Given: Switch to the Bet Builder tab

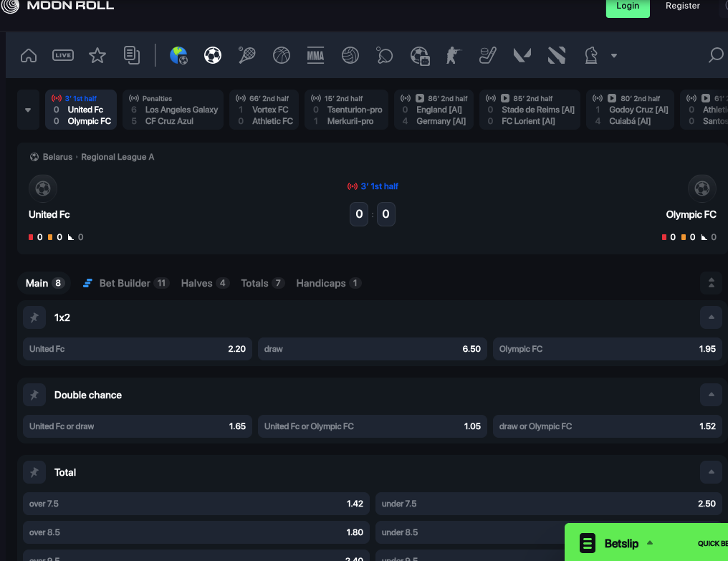Looking at the screenshot, I should point(126,283).
